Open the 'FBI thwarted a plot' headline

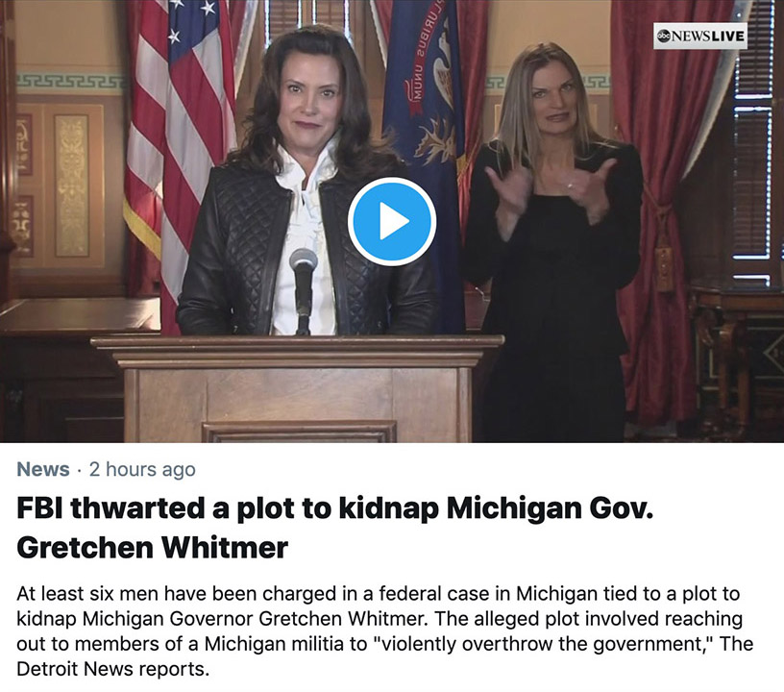335,527
